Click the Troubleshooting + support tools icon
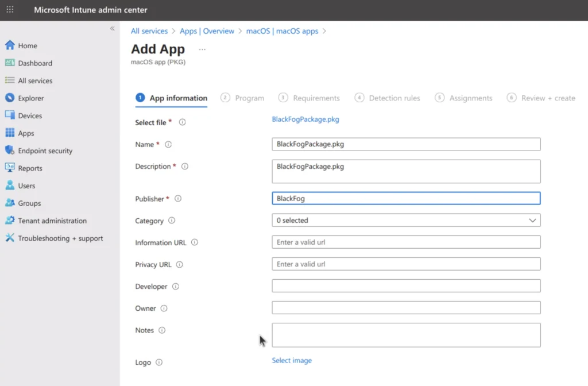The height and width of the screenshot is (386, 588). [10, 238]
